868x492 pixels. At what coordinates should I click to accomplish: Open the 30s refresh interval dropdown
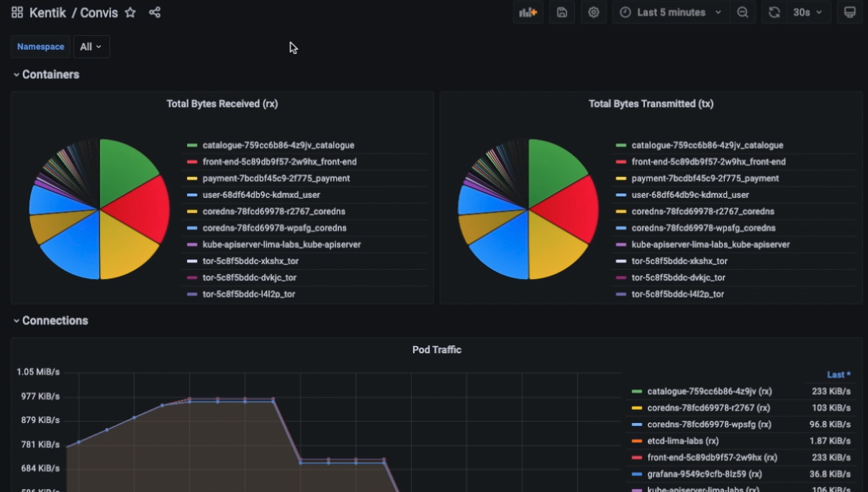pos(808,12)
